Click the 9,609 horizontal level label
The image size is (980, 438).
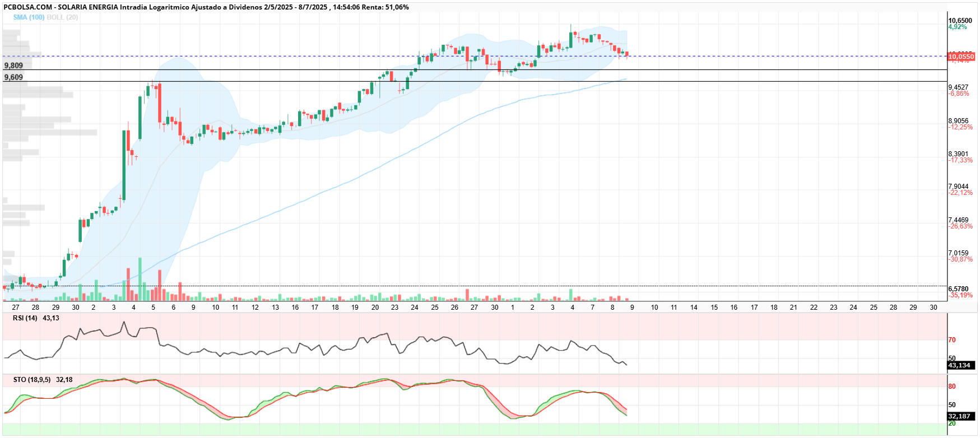(x=14, y=77)
